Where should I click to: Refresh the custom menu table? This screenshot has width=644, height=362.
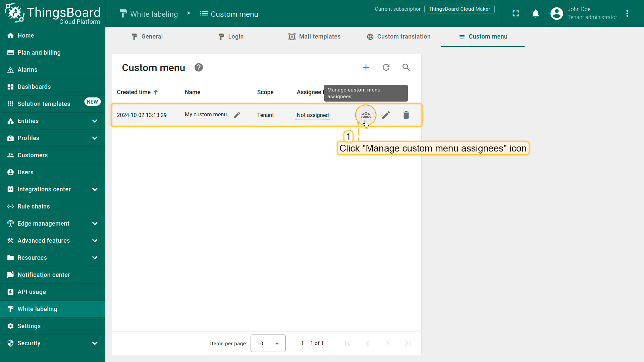pos(386,67)
